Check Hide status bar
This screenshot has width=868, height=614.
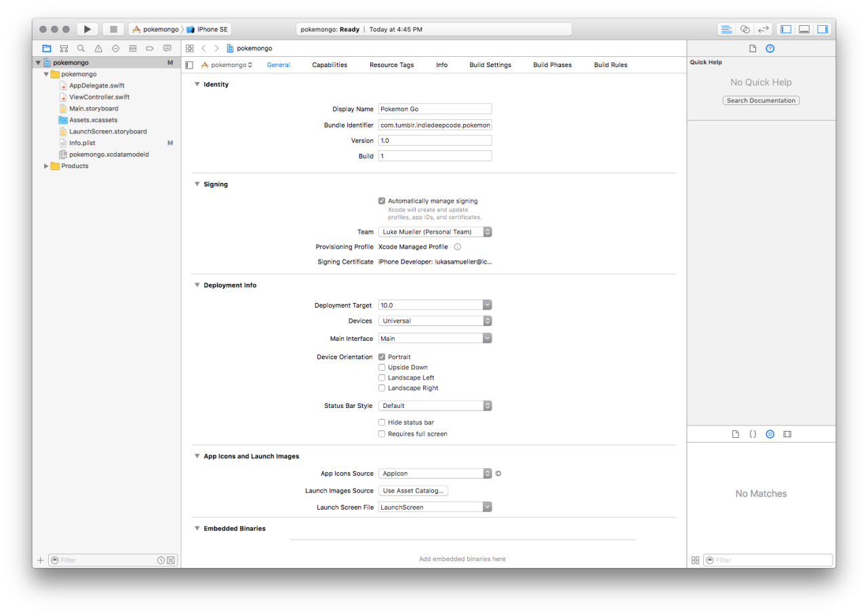pyautogui.click(x=382, y=422)
